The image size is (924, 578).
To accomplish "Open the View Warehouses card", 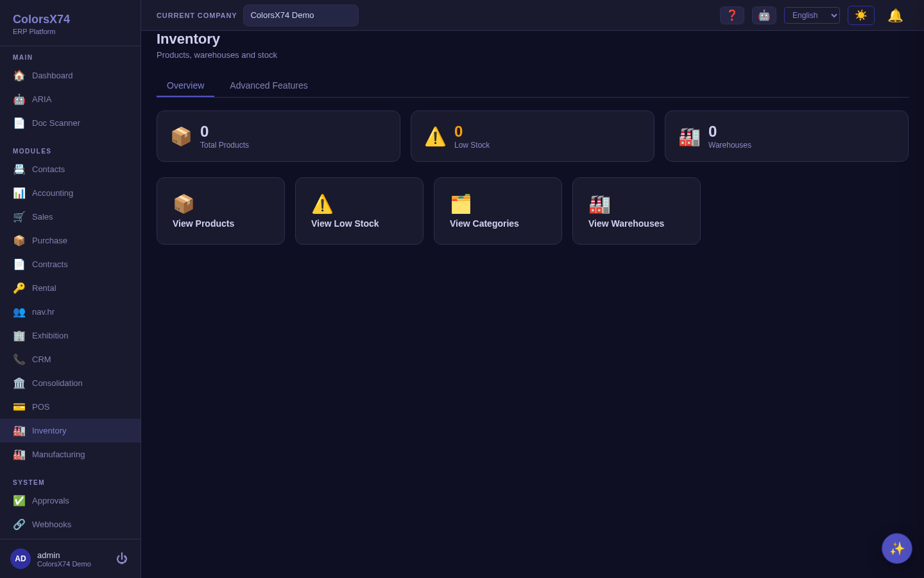I will [x=637, y=211].
